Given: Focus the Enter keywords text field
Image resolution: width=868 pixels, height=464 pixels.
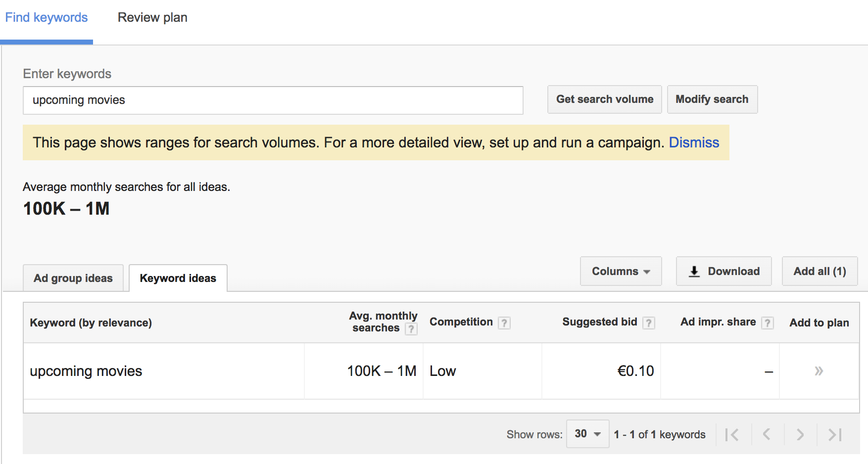Looking at the screenshot, I should pos(273,100).
